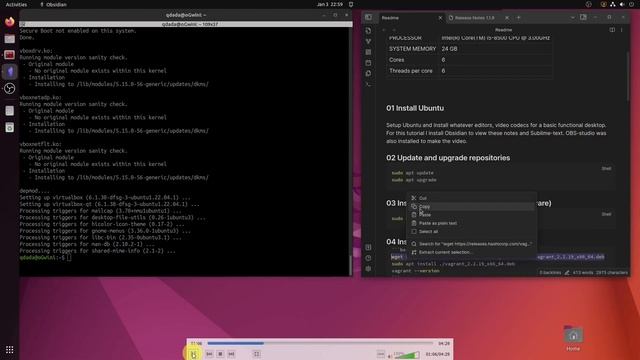Toggle the Obsidian left sidebar icon

point(368,18)
